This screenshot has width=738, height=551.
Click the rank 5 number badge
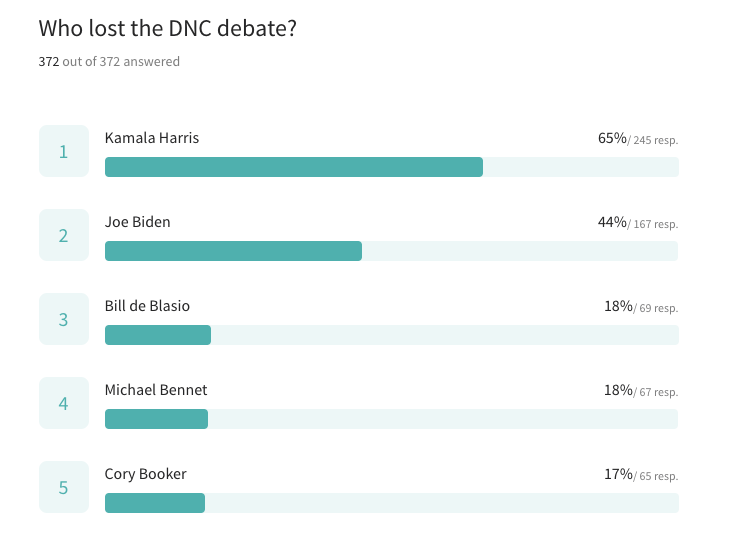(x=64, y=487)
